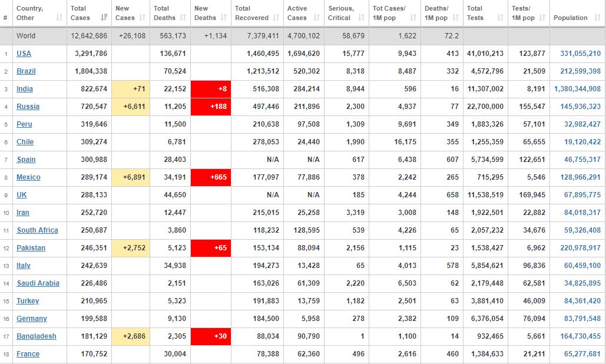Open Russia population link 145,936,323
The image size is (606, 364).
pos(581,107)
